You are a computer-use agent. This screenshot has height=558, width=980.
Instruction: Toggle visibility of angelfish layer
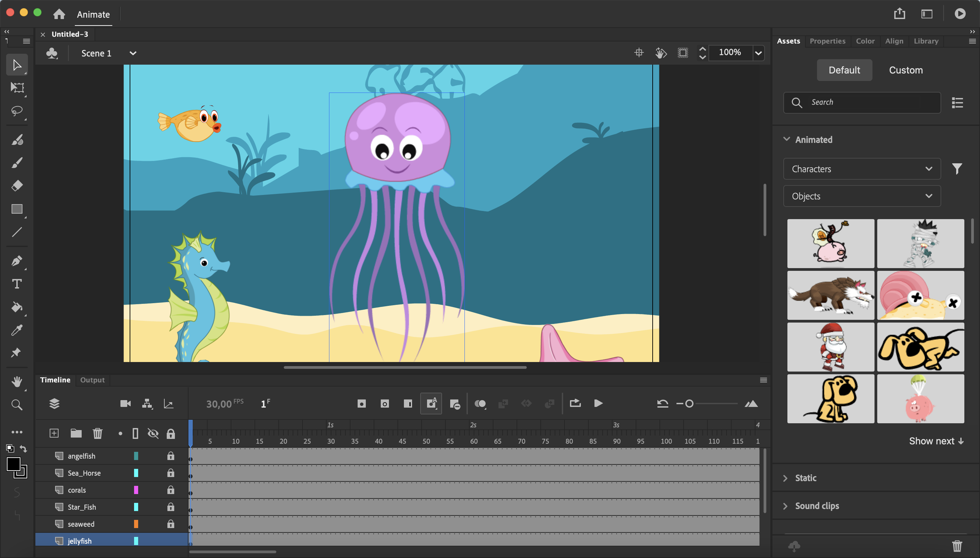point(153,456)
